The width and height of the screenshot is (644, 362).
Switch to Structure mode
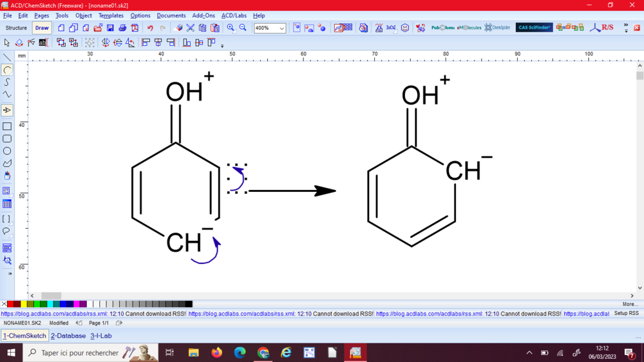(16, 28)
